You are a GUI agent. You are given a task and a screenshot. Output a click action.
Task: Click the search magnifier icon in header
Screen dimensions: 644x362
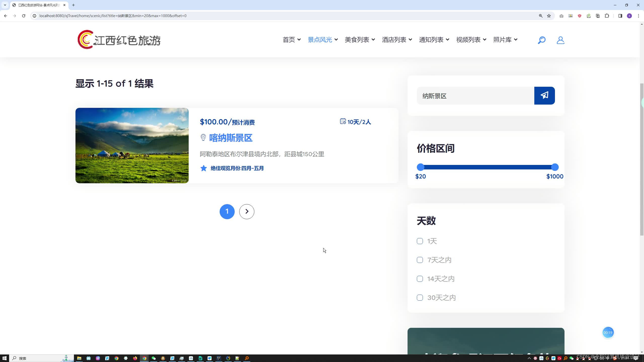[541, 40]
